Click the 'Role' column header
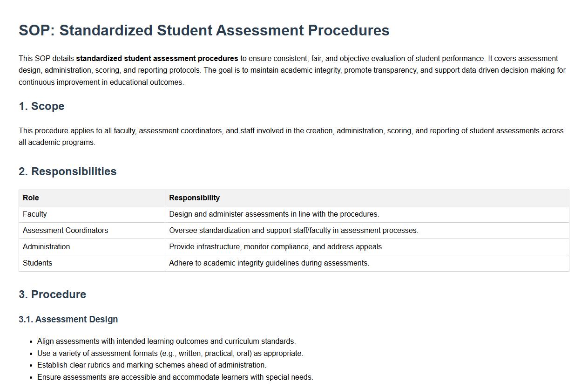The image size is (588, 389). click(x=31, y=198)
